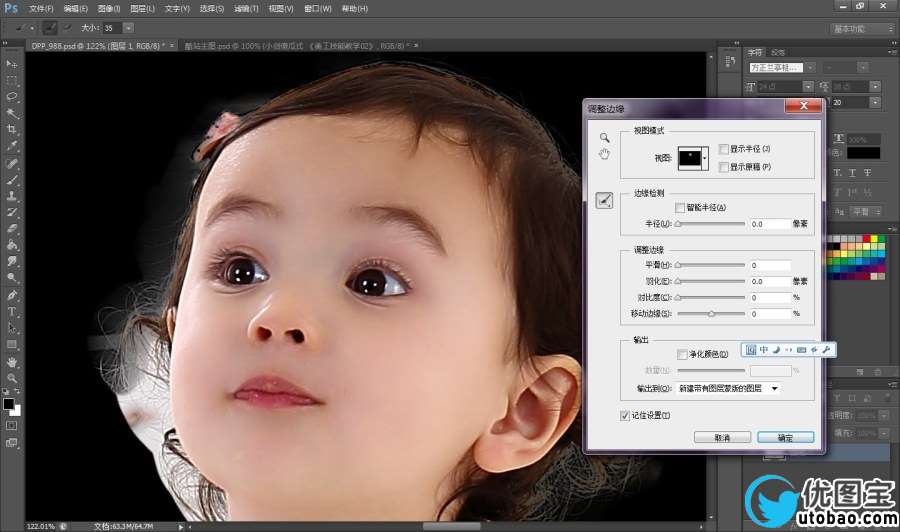The image size is (900, 532).
Task: Select the Eyedropper tool
Action: tap(11, 146)
